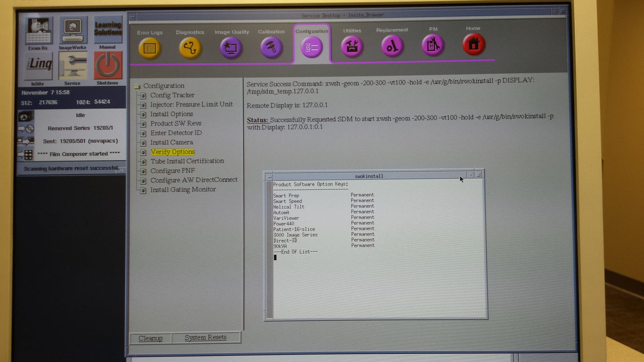Open the PM maintenance icon
This screenshot has width=644, height=362.
(x=433, y=45)
